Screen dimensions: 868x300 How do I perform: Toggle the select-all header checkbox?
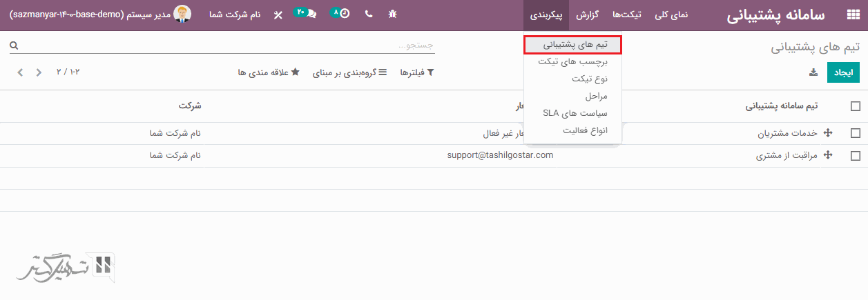tap(856, 106)
